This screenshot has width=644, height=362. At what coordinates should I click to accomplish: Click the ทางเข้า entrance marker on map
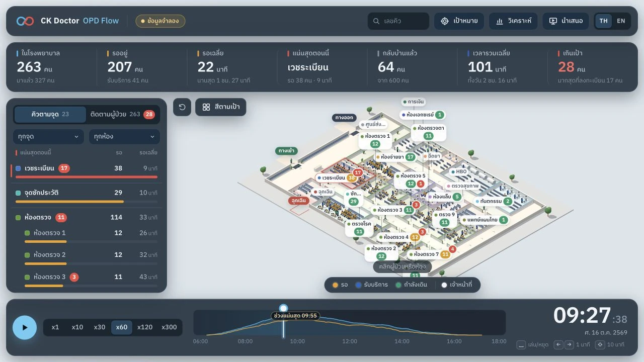point(287,151)
